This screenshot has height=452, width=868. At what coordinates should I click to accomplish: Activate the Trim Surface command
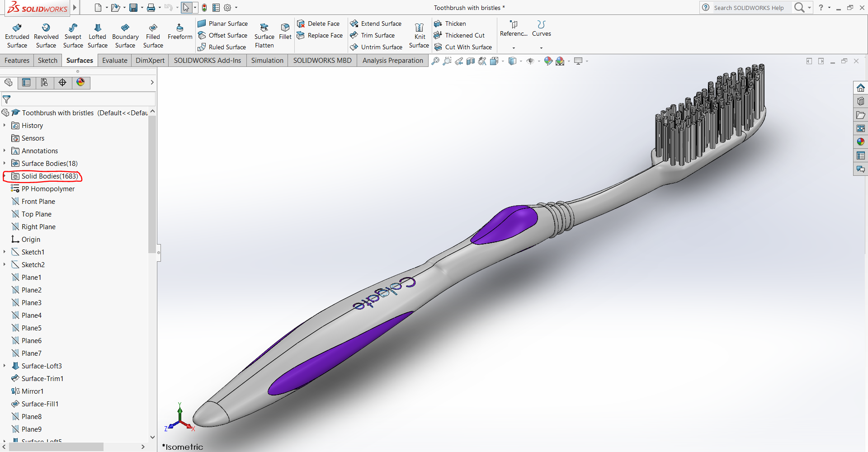coord(373,35)
